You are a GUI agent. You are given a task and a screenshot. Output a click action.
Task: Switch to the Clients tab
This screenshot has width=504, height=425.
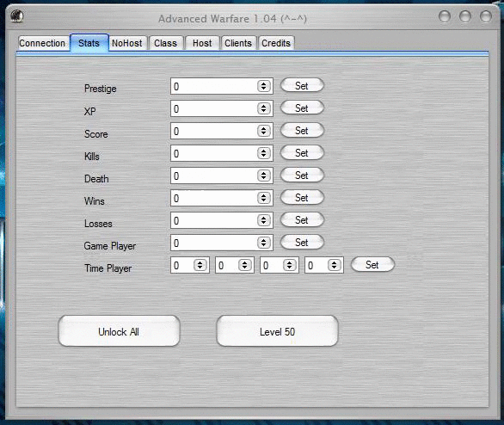tap(238, 43)
